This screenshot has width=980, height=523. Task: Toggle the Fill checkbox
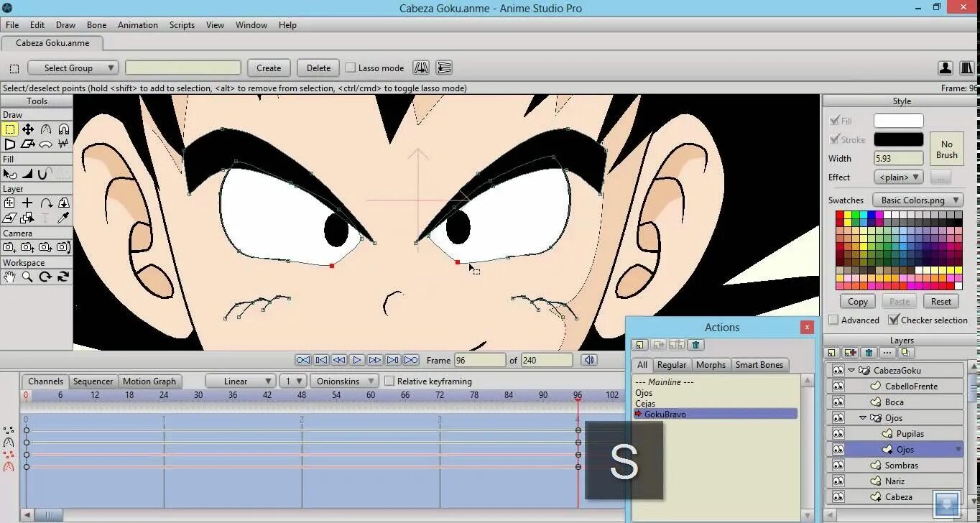tap(835, 121)
